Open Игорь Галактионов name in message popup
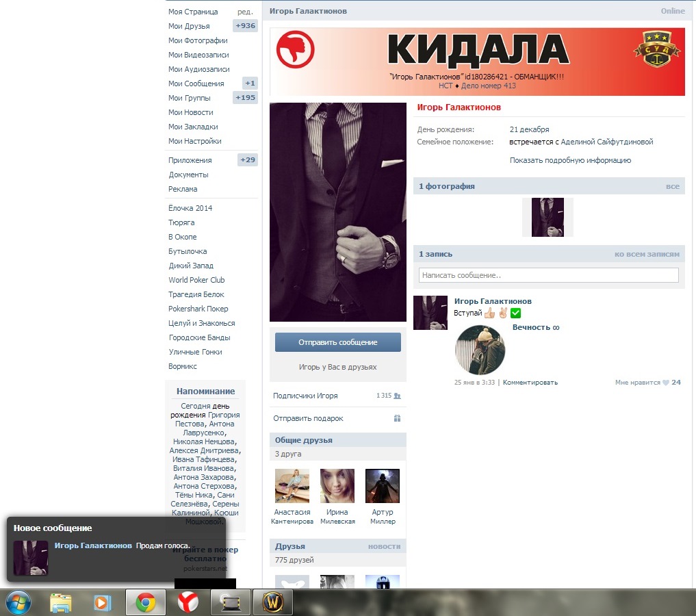The image size is (696, 616). point(93,546)
